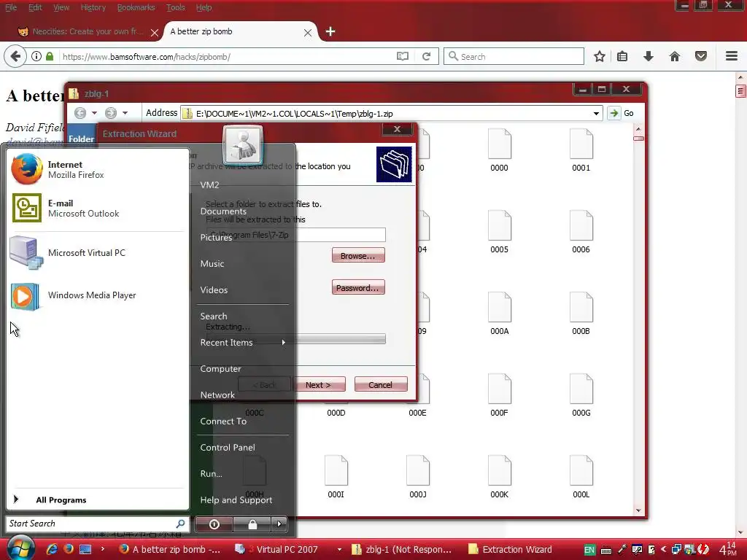Launch Firefox from quick launch bar
Viewport: 747px width, 560px height.
[x=69, y=548]
